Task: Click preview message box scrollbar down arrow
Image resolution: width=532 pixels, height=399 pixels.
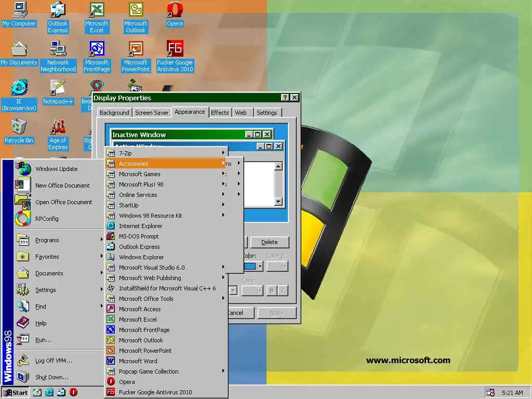Action: coord(278,202)
